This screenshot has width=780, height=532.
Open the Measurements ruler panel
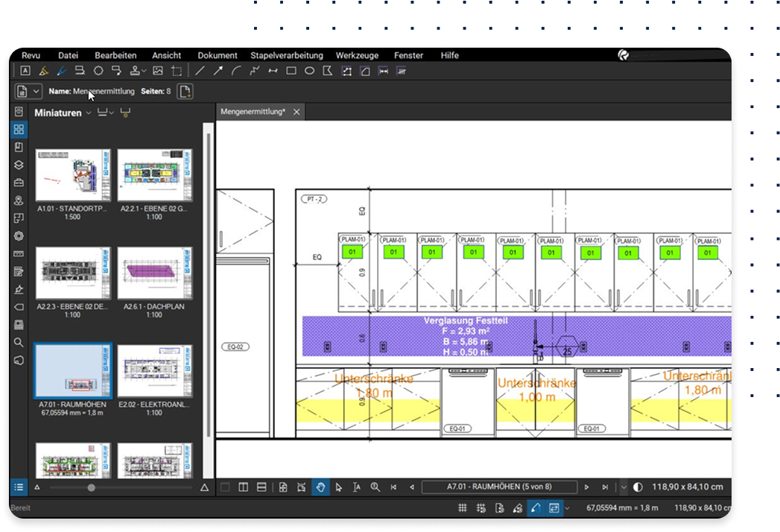point(19,254)
